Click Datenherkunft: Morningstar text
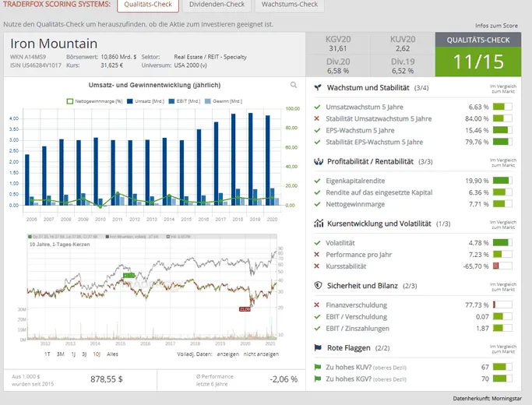 [x=488, y=398]
